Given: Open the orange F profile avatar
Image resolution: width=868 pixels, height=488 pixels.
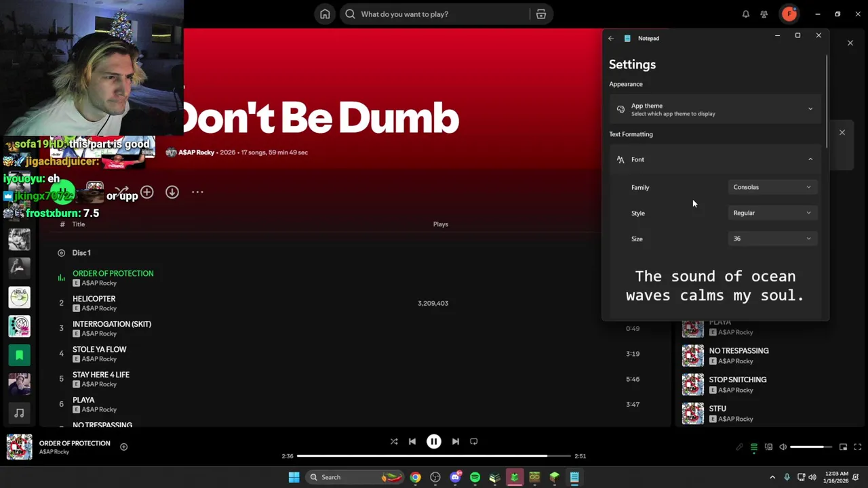Looking at the screenshot, I should tap(789, 14).
